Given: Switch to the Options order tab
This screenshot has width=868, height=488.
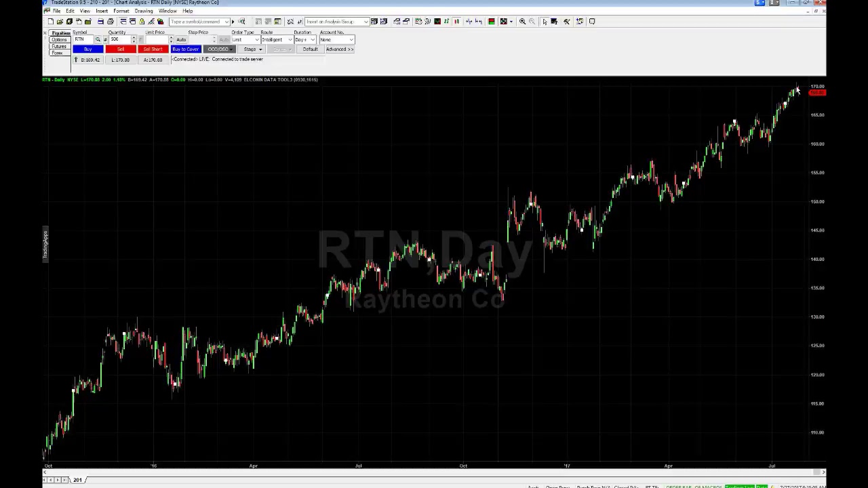Looking at the screenshot, I should [x=59, y=39].
